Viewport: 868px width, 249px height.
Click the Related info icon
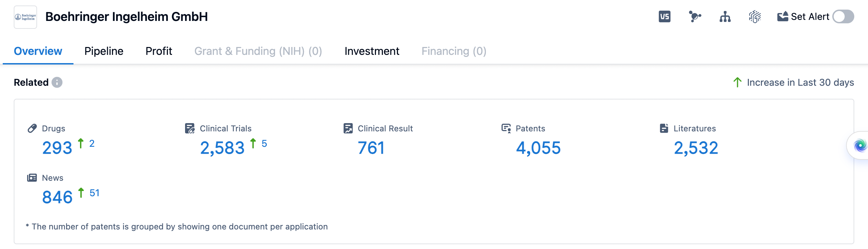(x=57, y=82)
